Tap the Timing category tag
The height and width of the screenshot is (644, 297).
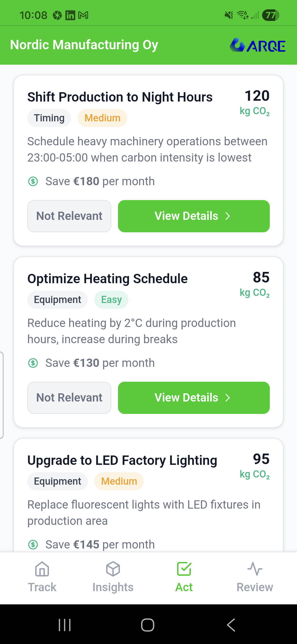pos(49,118)
